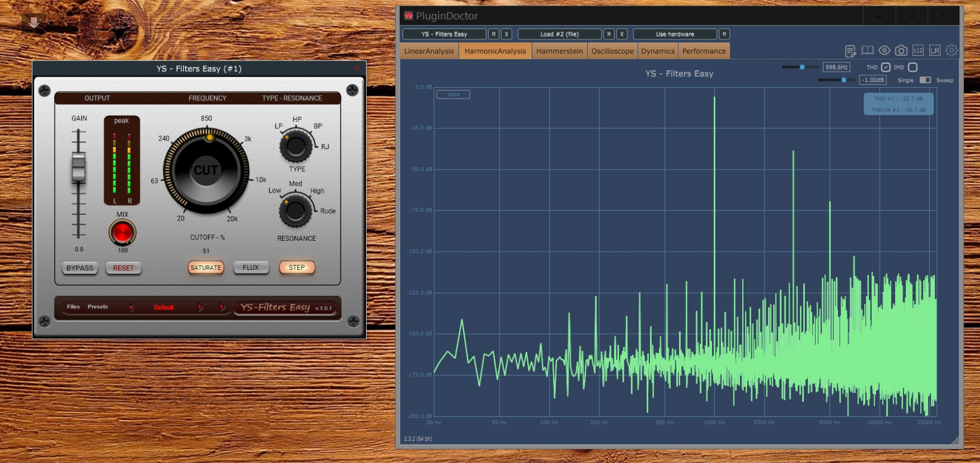Toggle the STEP button
Image resolution: width=980 pixels, height=463 pixels.
[x=297, y=268]
